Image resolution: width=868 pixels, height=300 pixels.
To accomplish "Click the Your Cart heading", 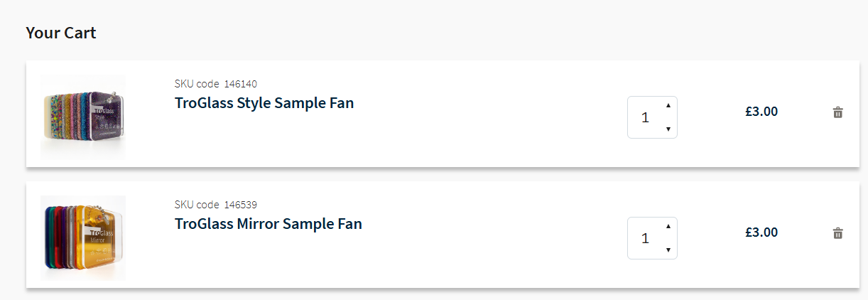I will click(61, 33).
